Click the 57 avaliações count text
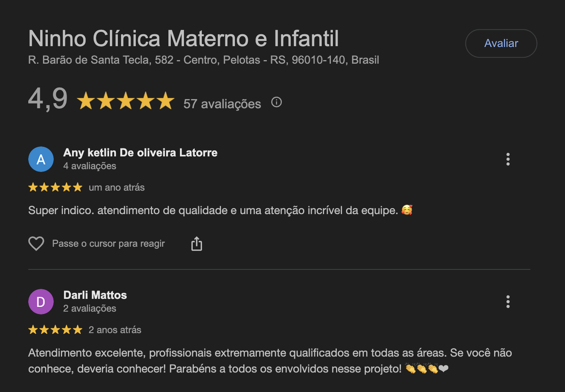The image size is (565, 392). 222,104
